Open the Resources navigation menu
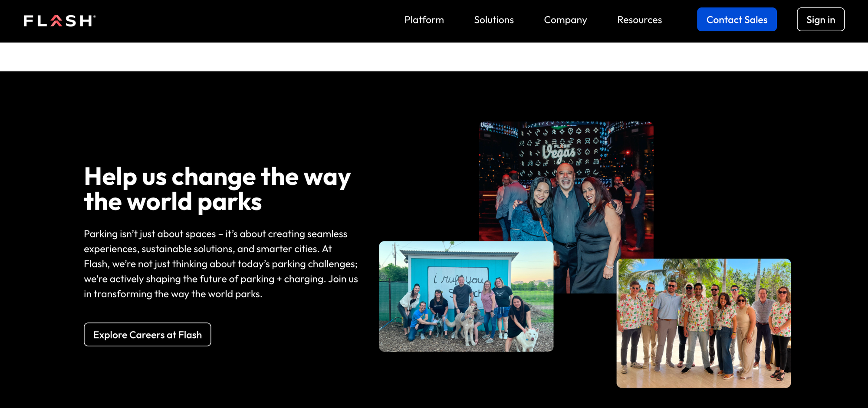The width and height of the screenshot is (868, 408). pyautogui.click(x=639, y=20)
